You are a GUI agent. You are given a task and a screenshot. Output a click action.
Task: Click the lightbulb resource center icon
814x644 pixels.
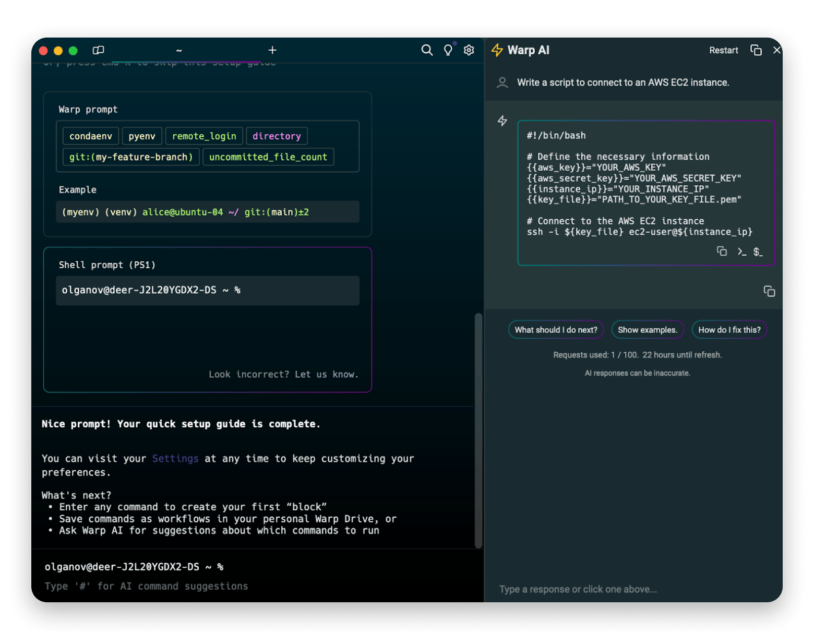(448, 50)
